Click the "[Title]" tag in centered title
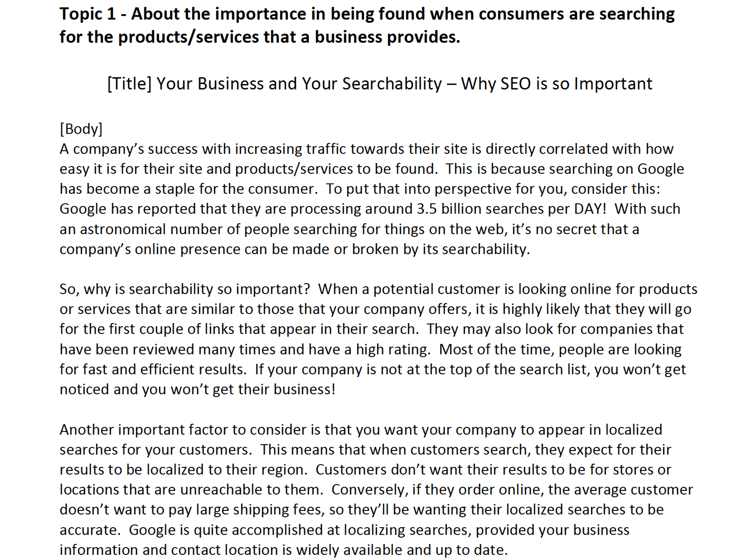 [x=130, y=84]
